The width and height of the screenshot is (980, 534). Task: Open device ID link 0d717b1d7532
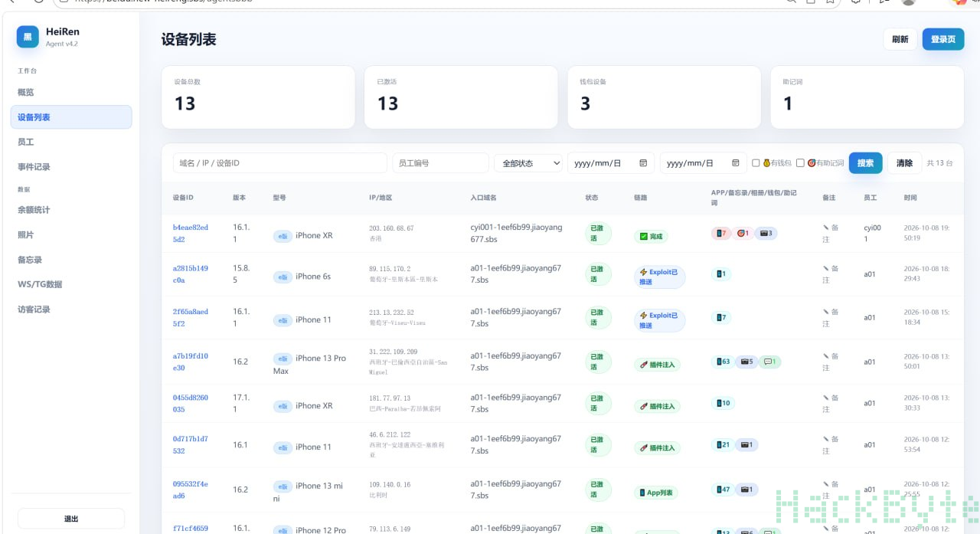point(191,445)
